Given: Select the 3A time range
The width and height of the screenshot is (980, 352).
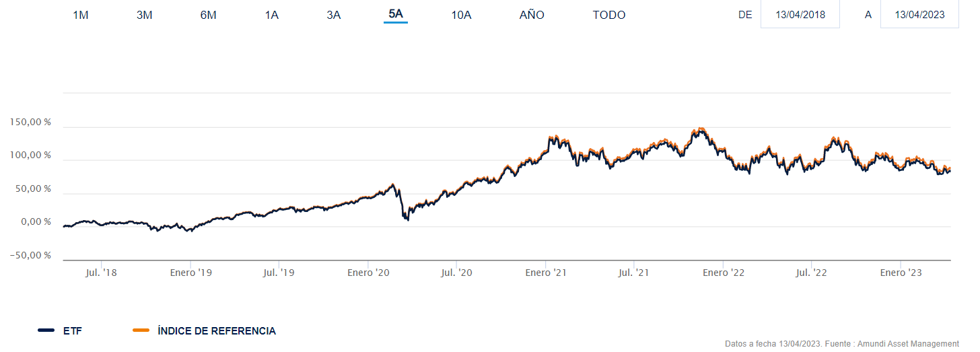Looking at the screenshot, I should coord(334,15).
